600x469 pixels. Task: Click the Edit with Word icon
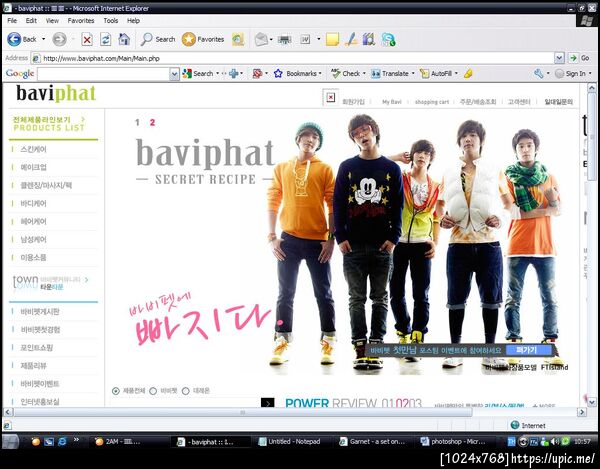click(x=305, y=39)
